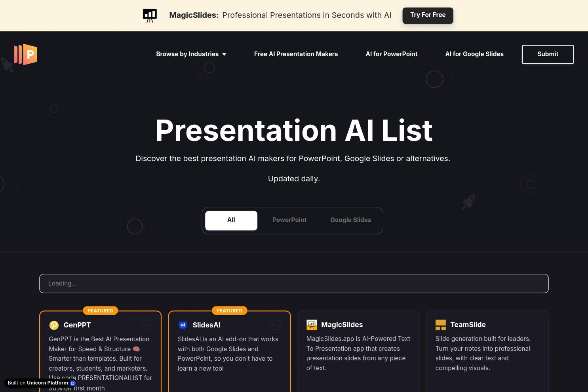Image resolution: width=588 pixels, height=392 pixels.
Task: Select the All filter option
Action: pos(231,220)
